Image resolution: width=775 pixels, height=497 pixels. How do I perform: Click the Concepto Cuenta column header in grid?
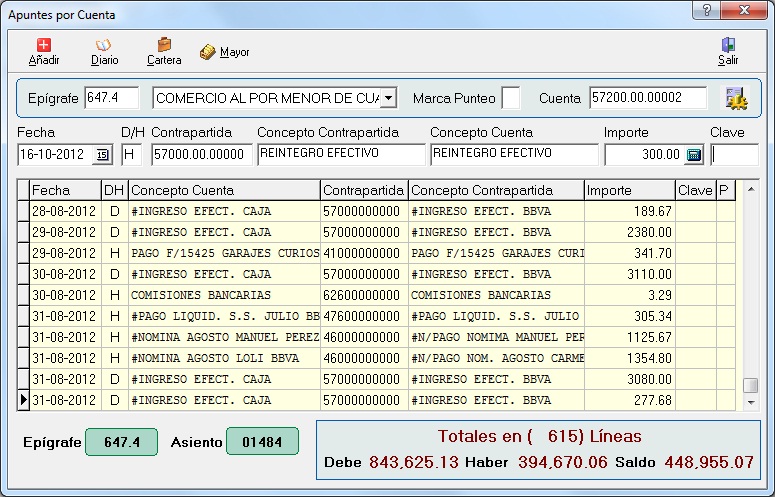click(x=224, y=190)
